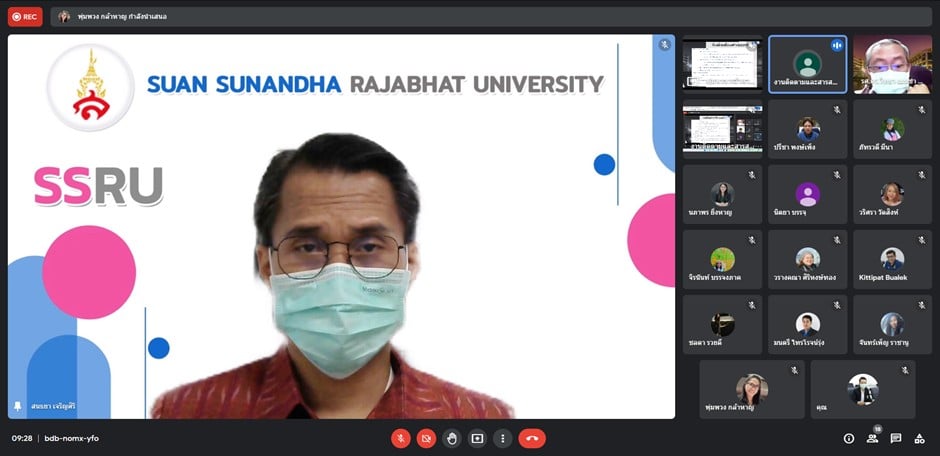Click the mic-off icon on main presentation
940x456 pixels.
click(x=664, y=45)
